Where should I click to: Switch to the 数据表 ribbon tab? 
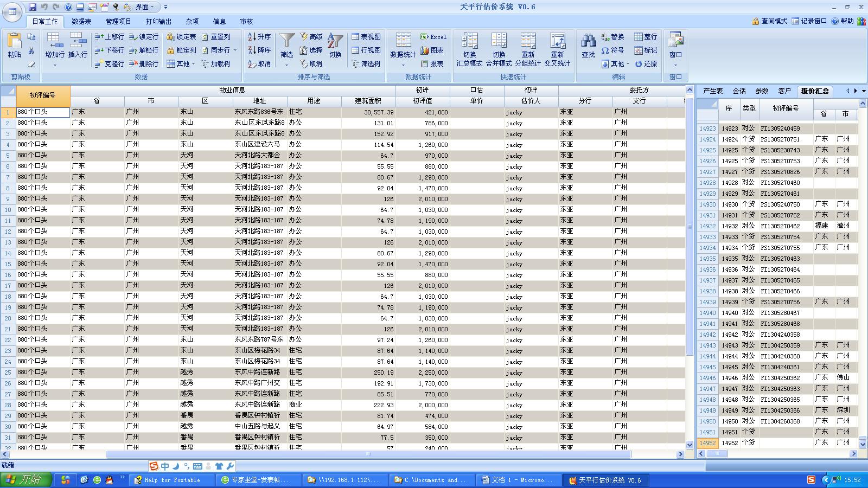[81, 22]
